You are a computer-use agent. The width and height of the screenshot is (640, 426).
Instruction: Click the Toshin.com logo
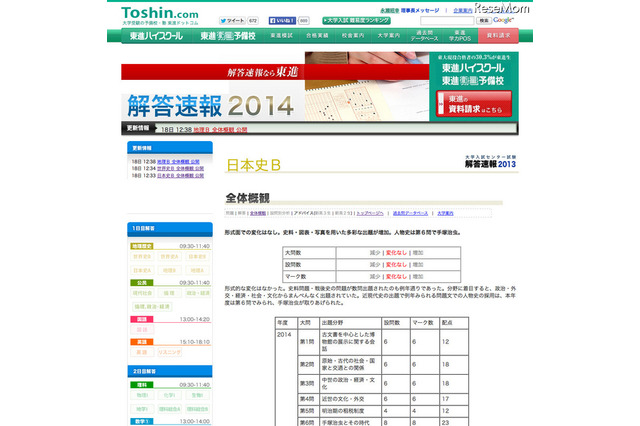click(160, 16)
